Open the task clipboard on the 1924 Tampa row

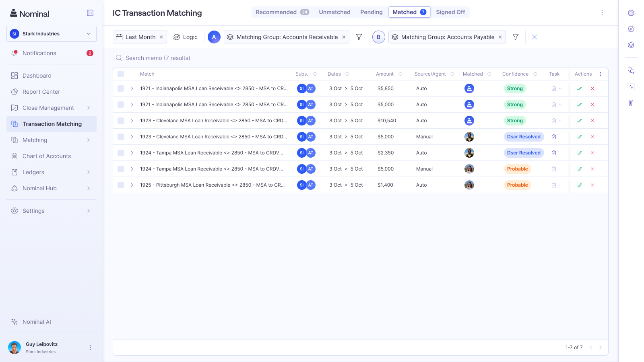554,153
